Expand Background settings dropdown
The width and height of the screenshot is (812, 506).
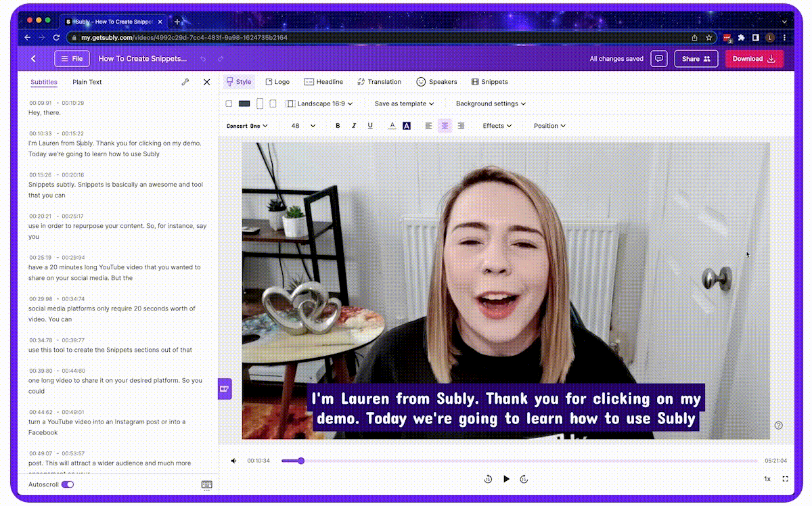click(491, 103)
